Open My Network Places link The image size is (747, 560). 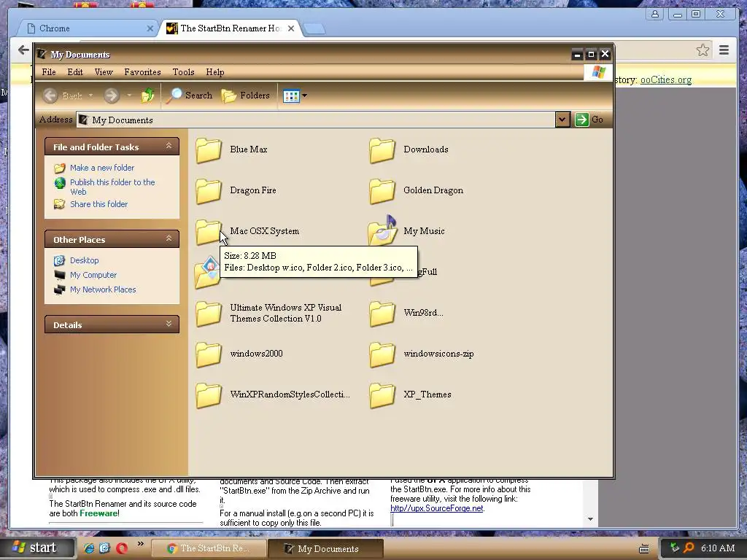[x=103, y=289]
